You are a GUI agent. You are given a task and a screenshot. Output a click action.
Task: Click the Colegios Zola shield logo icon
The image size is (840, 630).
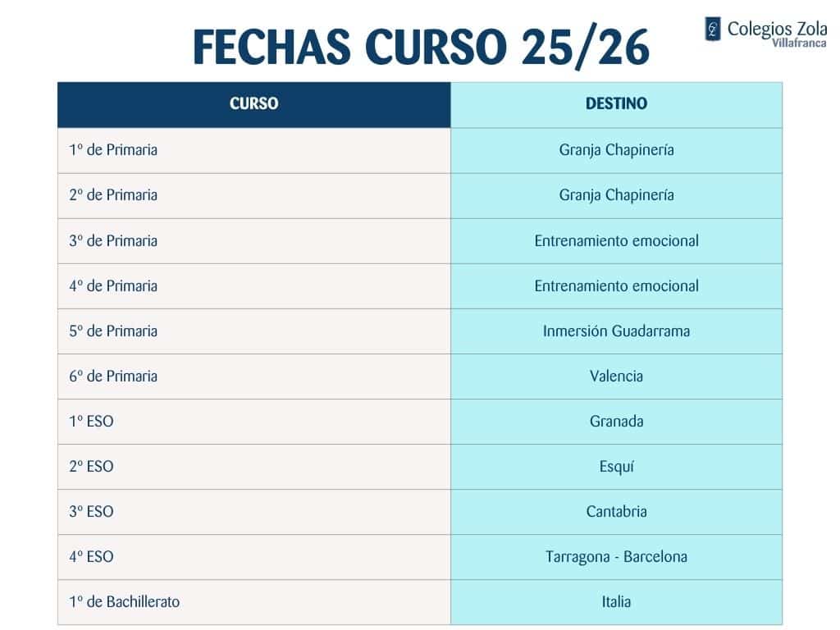click(713, 29)
